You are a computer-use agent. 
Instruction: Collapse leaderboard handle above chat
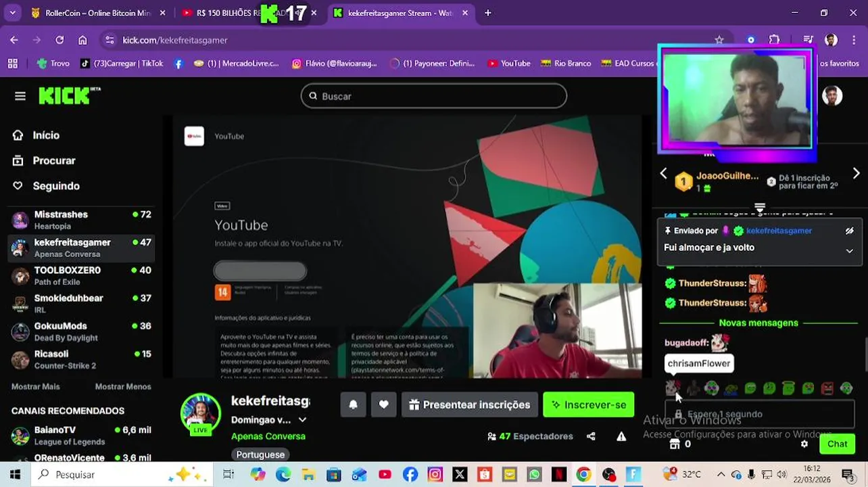759,208
